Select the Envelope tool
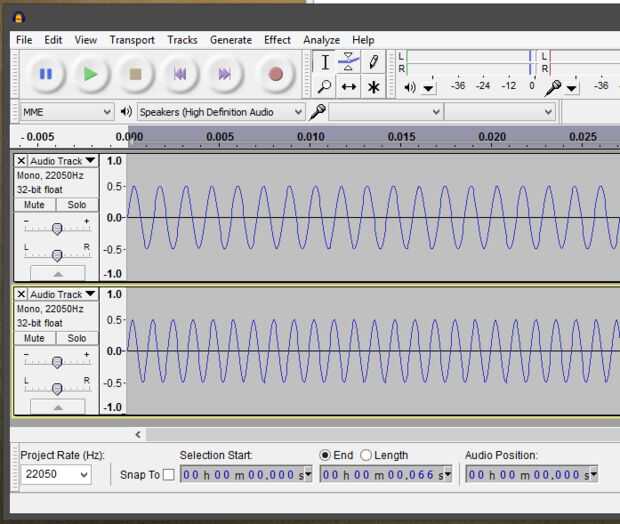This screenshot has height=524, width=620. click(349, 62)
